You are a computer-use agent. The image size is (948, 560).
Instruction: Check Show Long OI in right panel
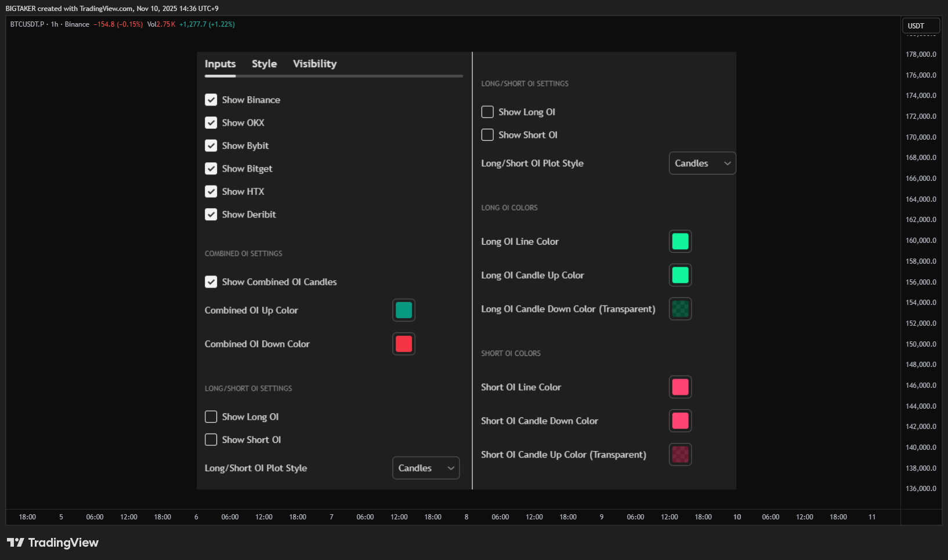(x=488, y=112)
